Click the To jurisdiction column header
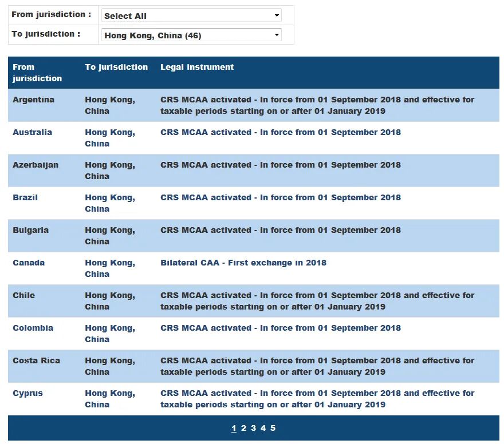This screenshot has width=504, height=444. coord(116,67)
